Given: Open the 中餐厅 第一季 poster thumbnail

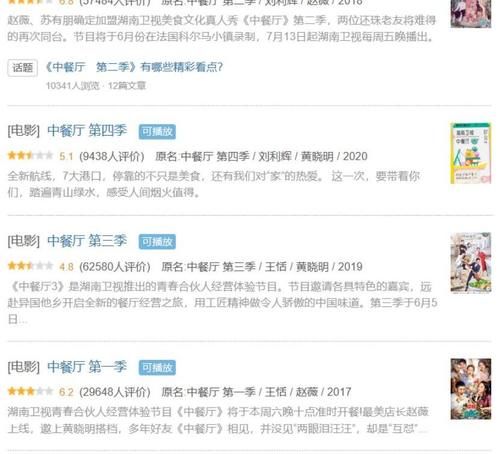Looking at the screenshot, I should [x=471, y=389].
